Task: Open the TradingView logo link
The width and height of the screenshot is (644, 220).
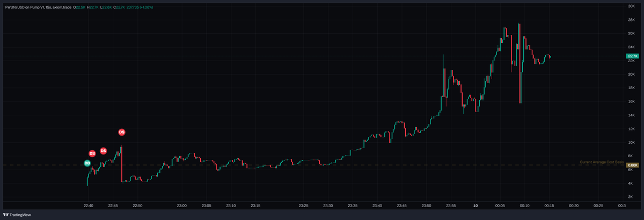Action: click(x=17, y=215)
